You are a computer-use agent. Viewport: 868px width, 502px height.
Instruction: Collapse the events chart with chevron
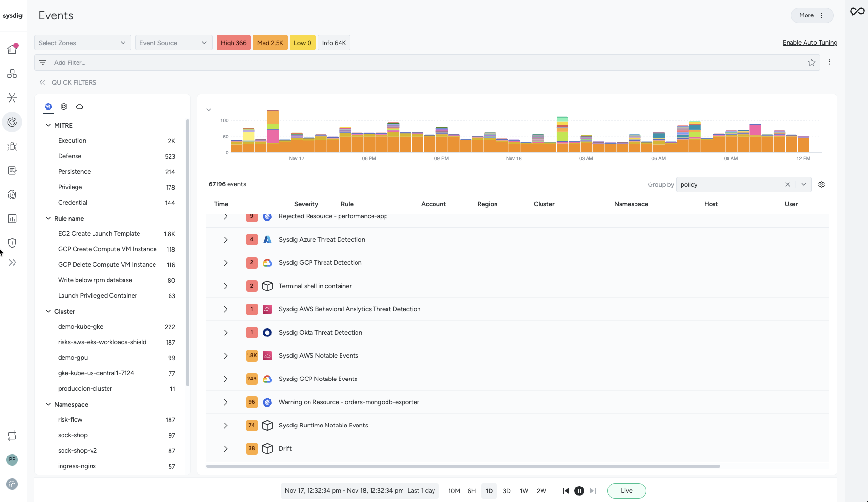[209, 110]
